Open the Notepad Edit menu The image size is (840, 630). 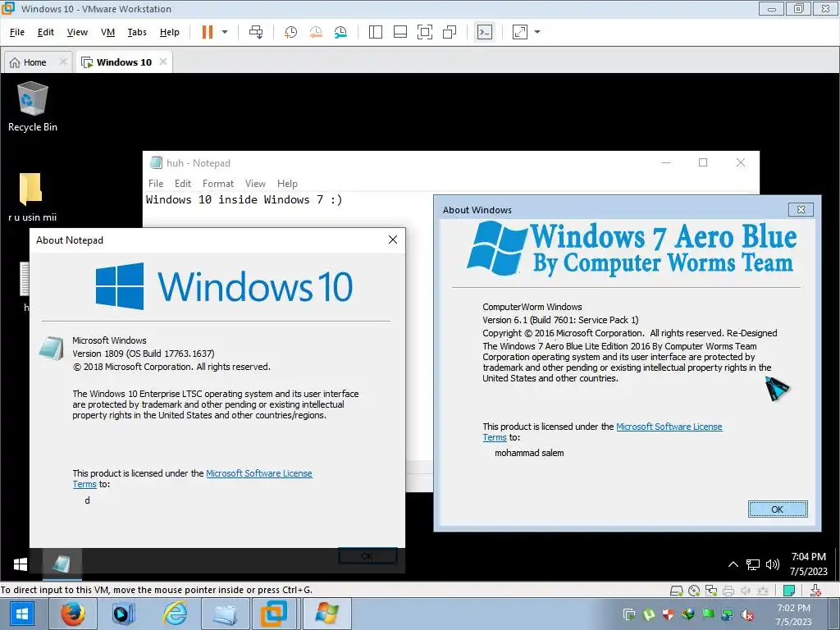[x=183, y=183]
